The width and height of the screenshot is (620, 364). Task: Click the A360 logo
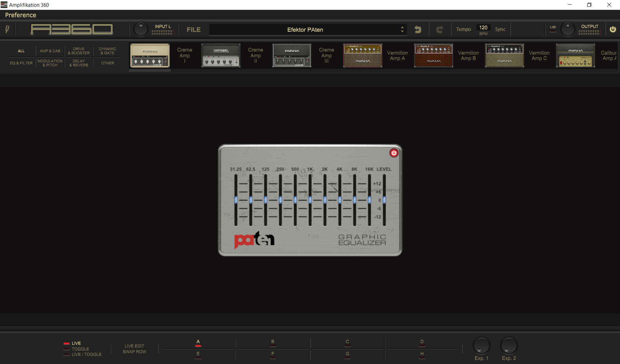coord(72,29)
